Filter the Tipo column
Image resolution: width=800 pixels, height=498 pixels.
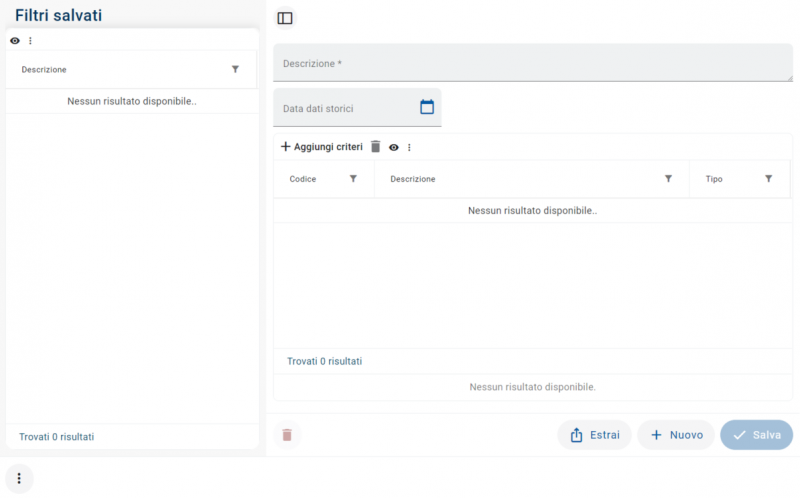pyautogui.click(x=768, y=179)
